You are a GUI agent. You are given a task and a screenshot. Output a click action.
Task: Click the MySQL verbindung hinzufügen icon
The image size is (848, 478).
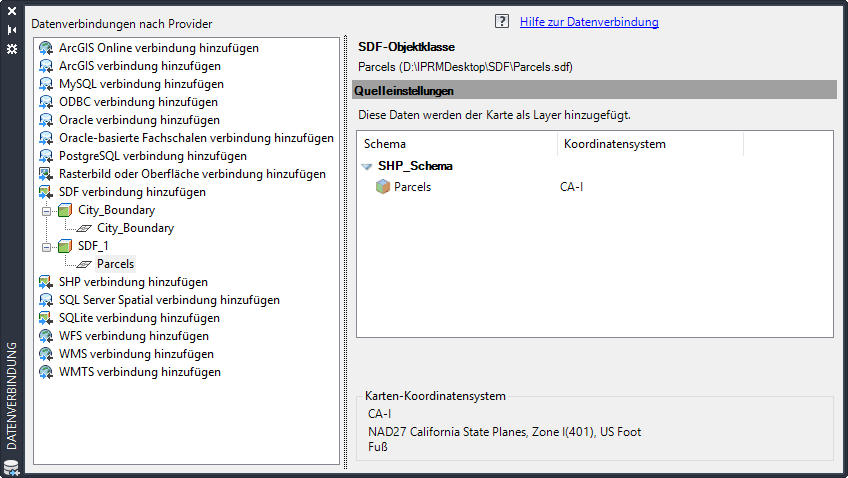(x=46, y=84)
